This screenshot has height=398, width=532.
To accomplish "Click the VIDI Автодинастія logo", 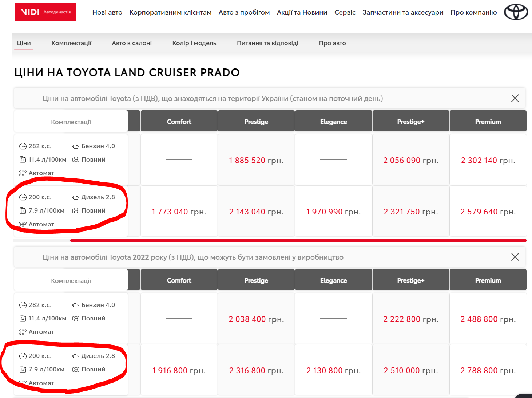I will [45, 12].
